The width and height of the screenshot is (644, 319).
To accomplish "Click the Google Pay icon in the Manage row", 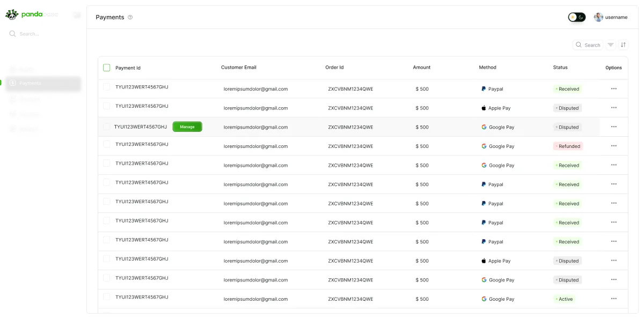I will [484, 127].
